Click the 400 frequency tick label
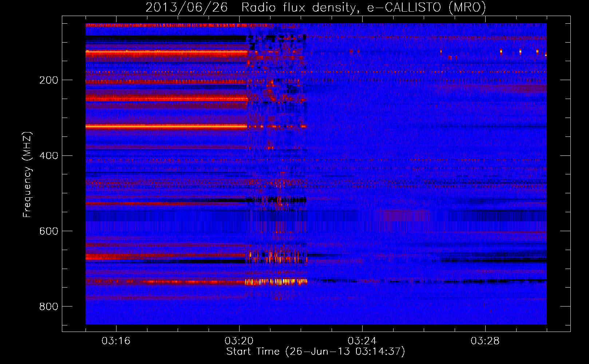The image size is (589, 364). pyautogui.click(x=49, y=156)
